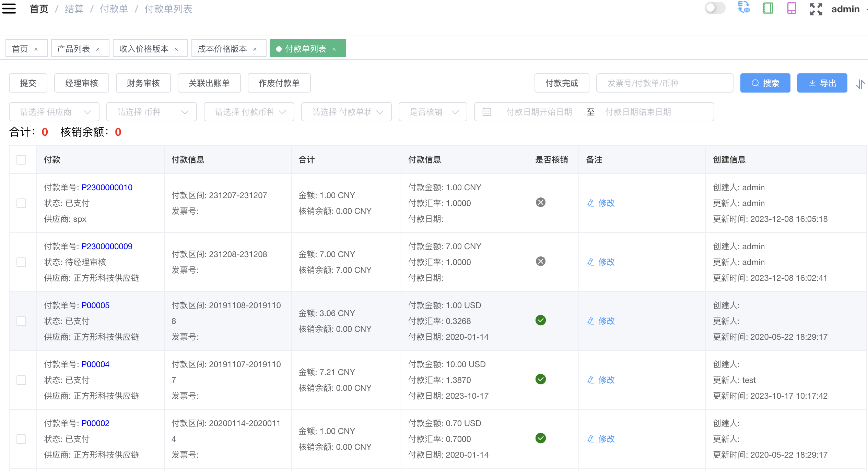Open the sidebar with the hamburger menu icon
The height and width of the screenshot is (471, 868).
tap(9, 8)
